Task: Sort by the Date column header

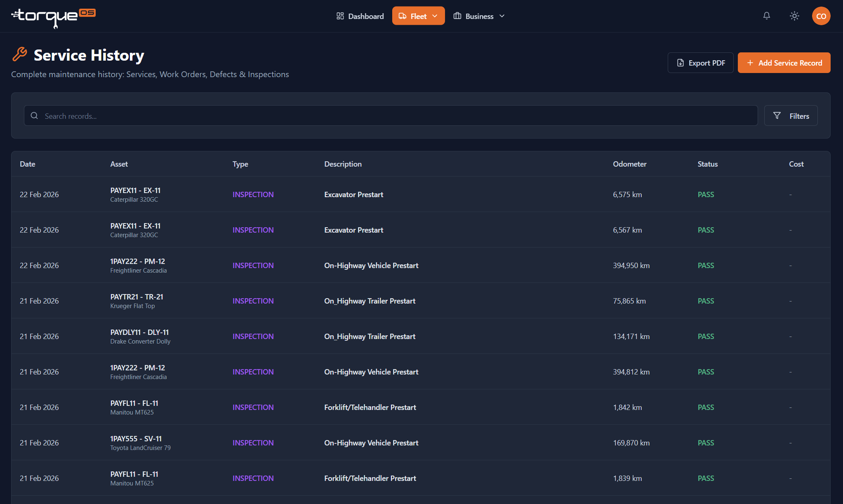Action: tap(28, 164)
